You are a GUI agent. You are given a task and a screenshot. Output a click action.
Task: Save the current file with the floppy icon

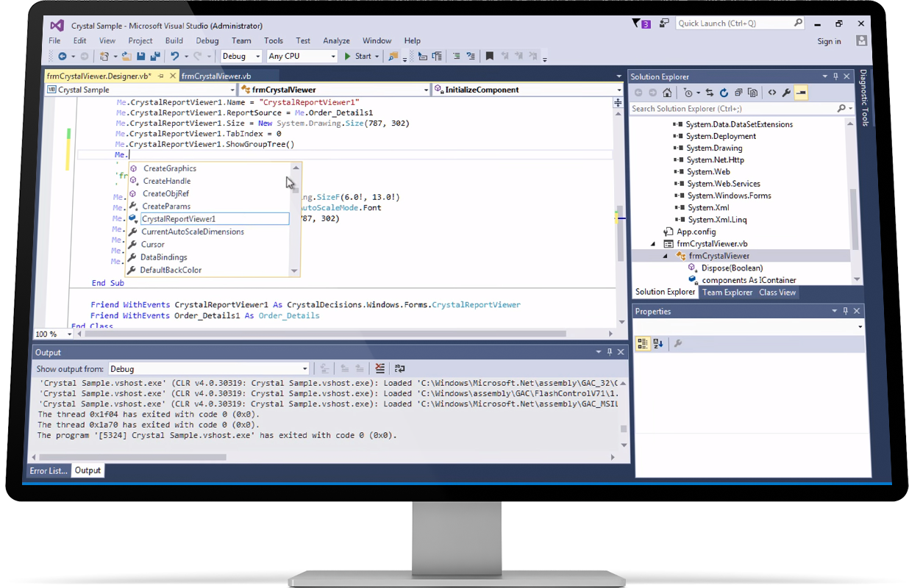pyautogui.click(x=140, y=57)
